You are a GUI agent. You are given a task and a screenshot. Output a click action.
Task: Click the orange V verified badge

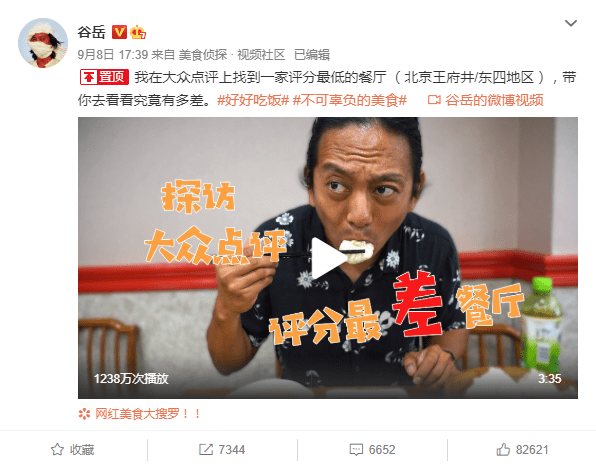(119, 32)
